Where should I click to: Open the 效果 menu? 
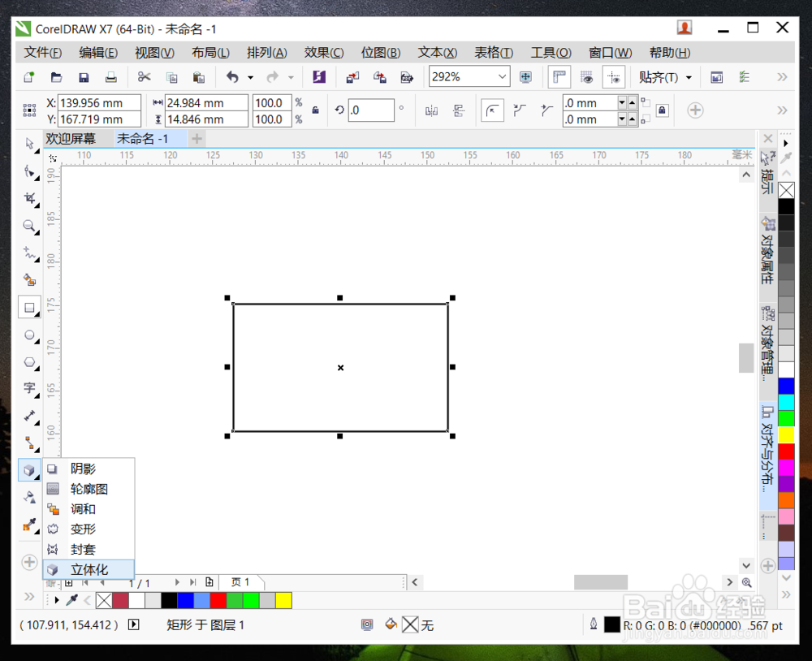323,52
